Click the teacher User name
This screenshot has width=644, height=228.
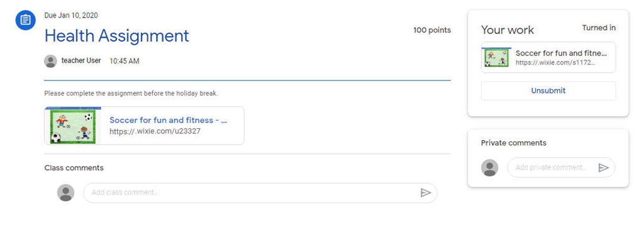point(81,61)
